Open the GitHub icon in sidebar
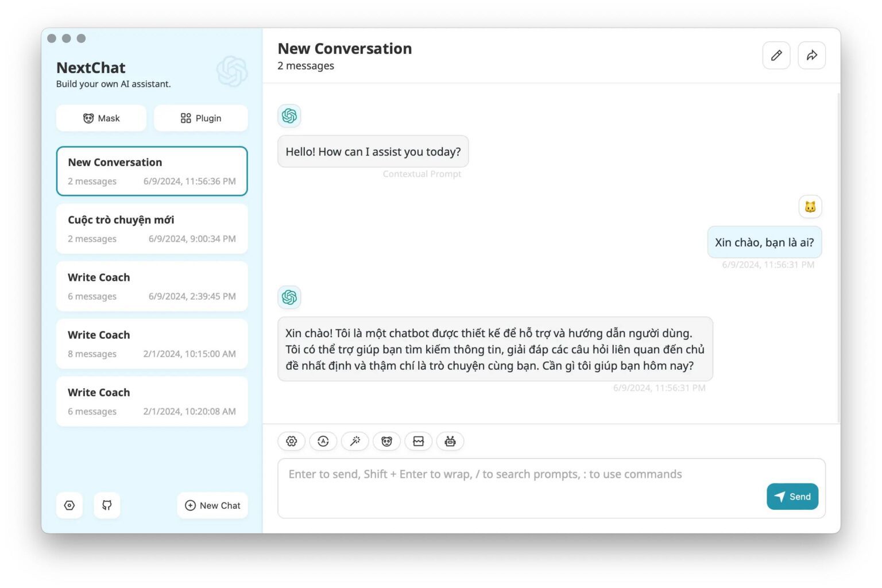Image resolution: width=882 pixels, height=588 pixels. (107, 505)
